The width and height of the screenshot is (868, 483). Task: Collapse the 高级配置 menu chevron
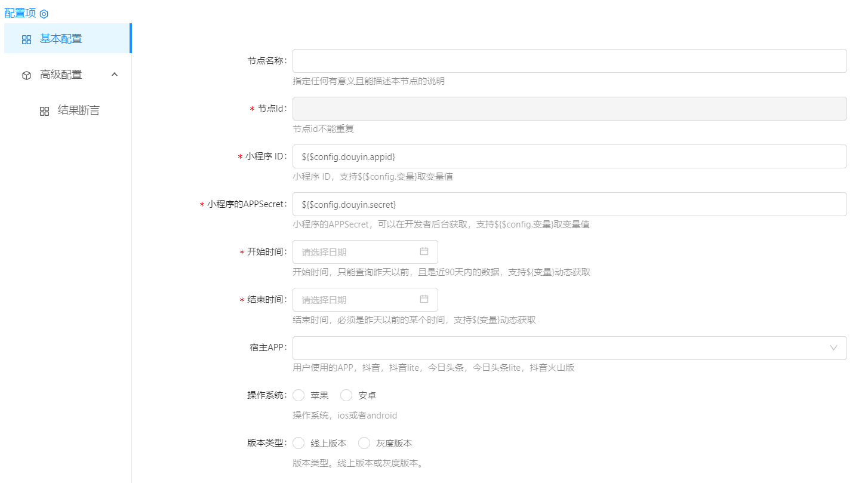(x=115, y=75)
